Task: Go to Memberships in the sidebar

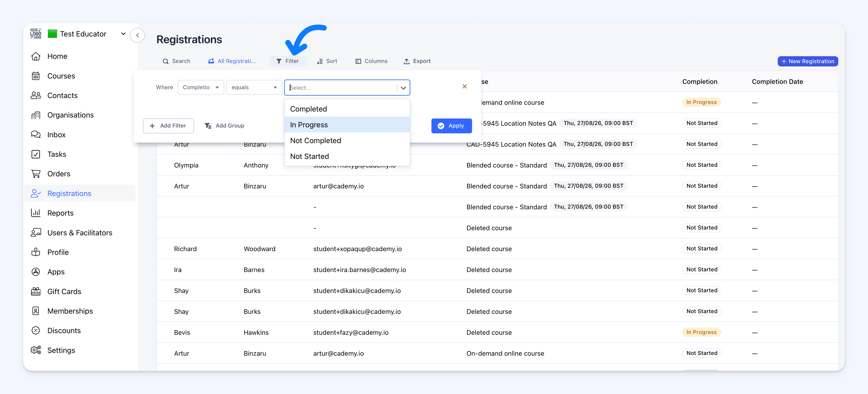Action: [80, 311]
